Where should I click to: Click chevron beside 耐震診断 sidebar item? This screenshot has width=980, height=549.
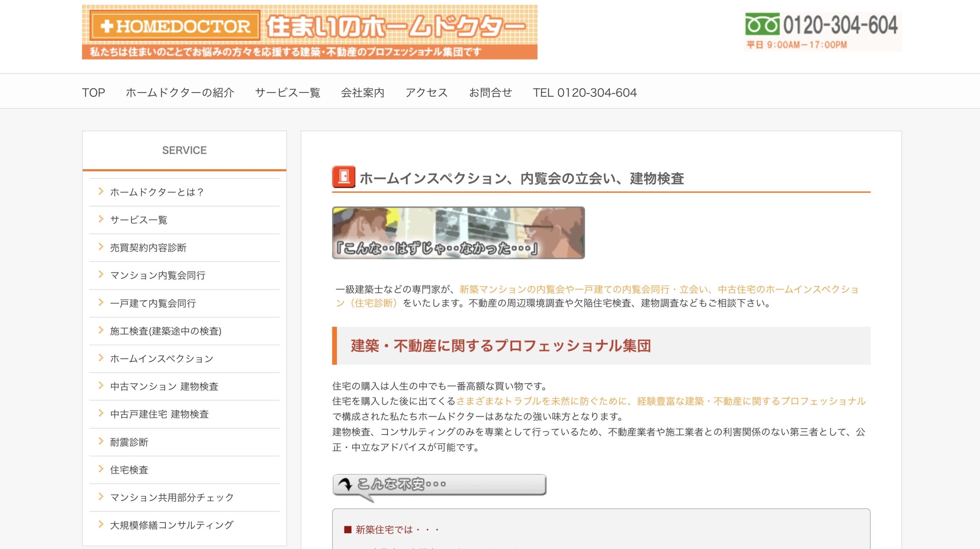tap(101, 441)
